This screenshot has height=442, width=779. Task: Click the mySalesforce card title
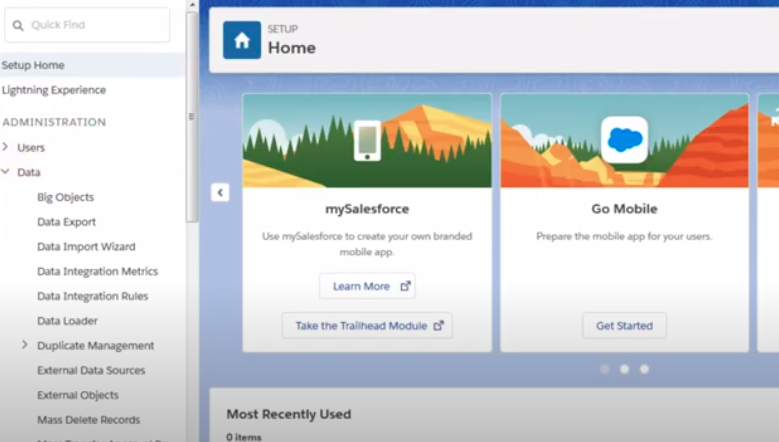pyautogui.click(x=367, y=209)
